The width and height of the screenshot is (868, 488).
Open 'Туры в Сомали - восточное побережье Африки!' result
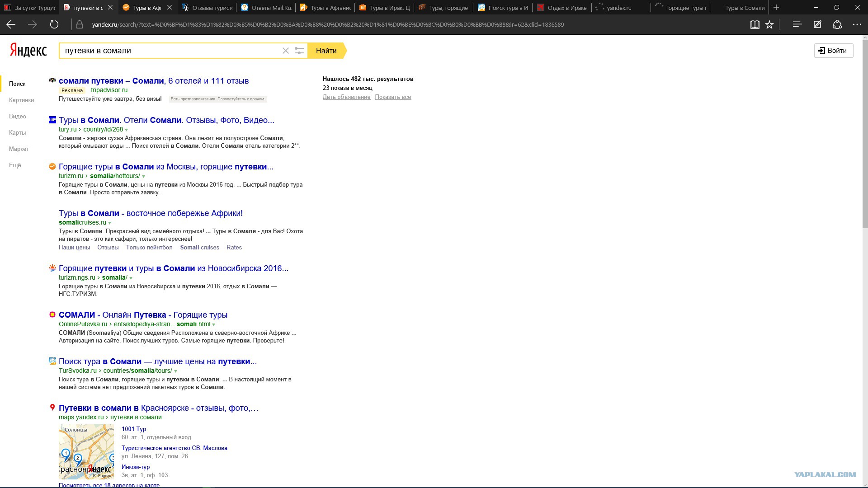[151, 213]
